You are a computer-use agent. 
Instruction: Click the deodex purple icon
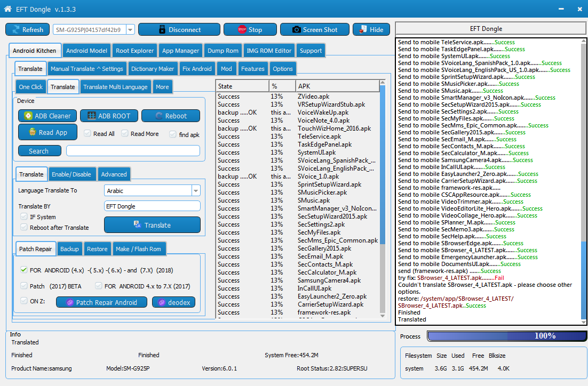162,302
